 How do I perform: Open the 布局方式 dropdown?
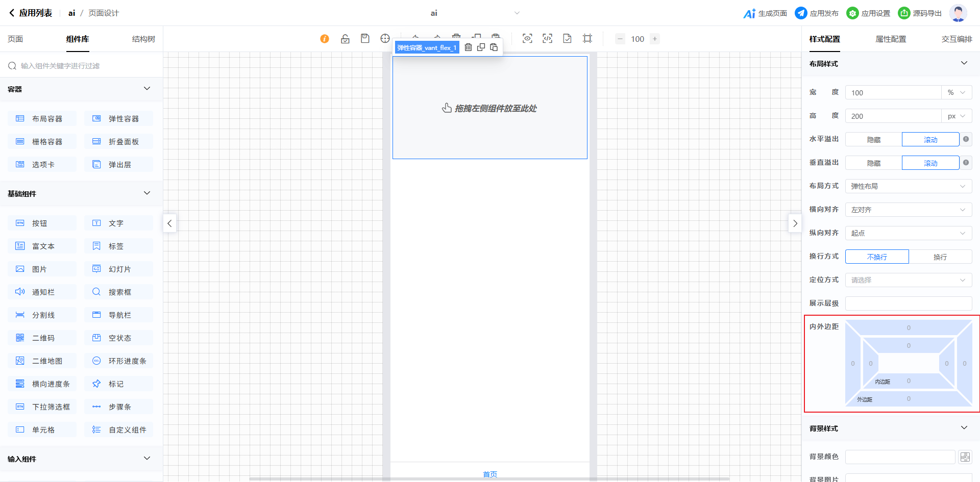[908, 187]
